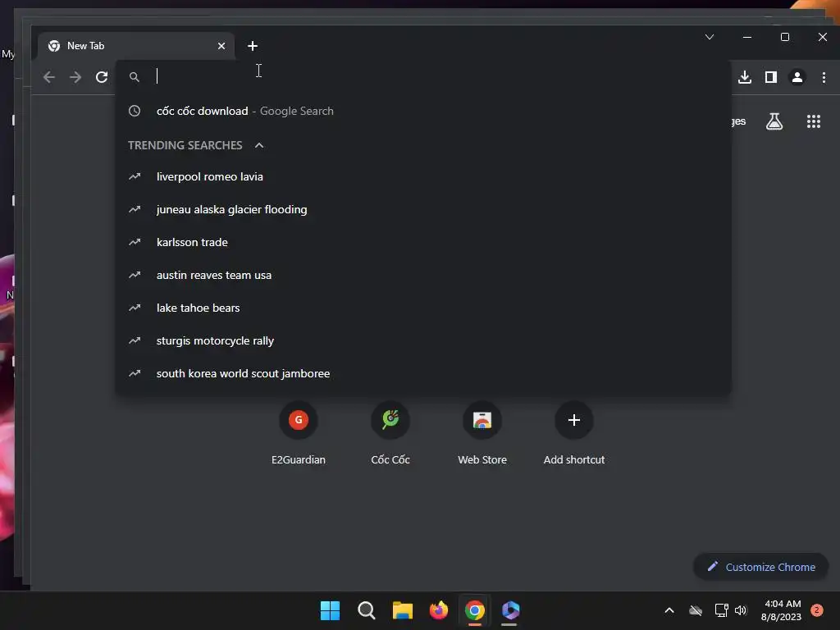Open Chrome three-dot menu
840x630 pixels.
click(x=824, y=77)
